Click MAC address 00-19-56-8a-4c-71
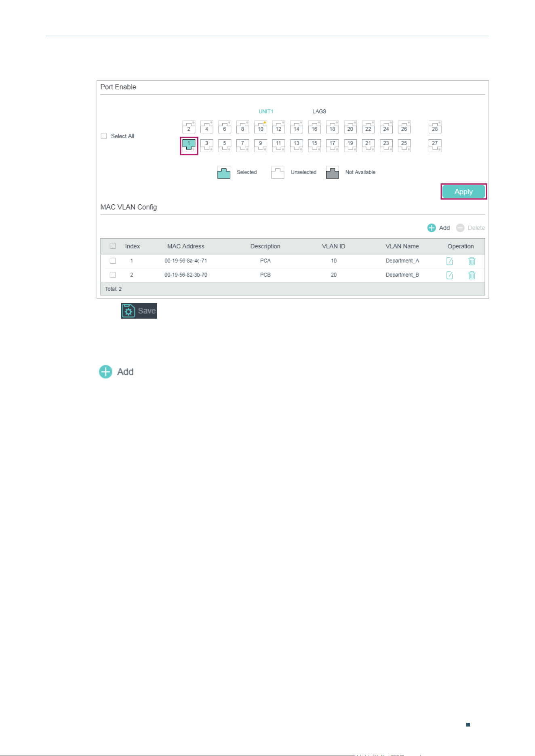Image resolution: width=535 pixels, height=756 pixels. pos(185,261)
